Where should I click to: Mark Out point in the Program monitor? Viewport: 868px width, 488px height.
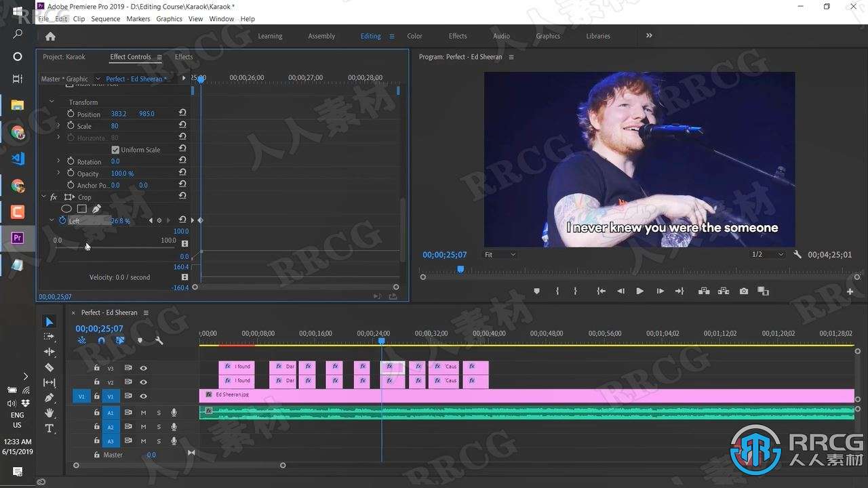coord(575,291)
